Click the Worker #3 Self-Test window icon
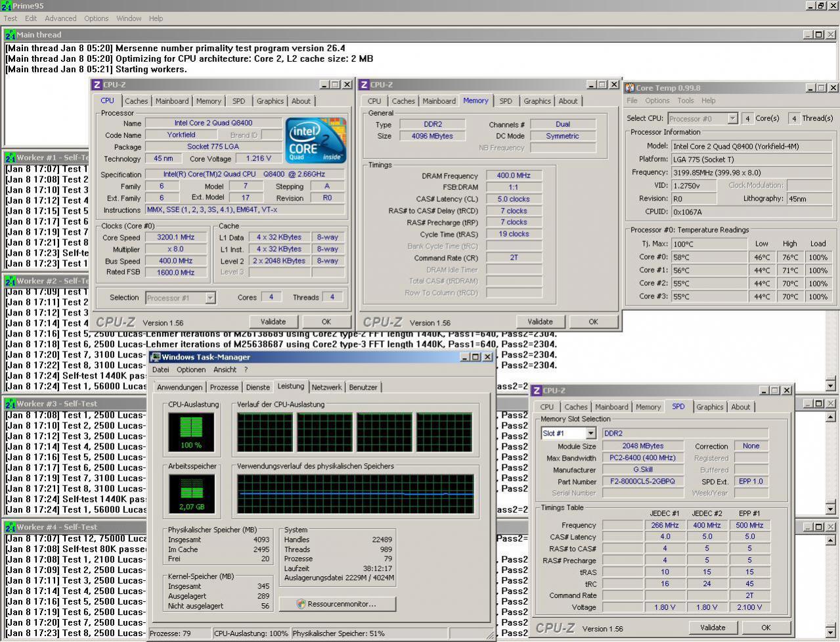The width and height of the screenshot is (840, 642). [10, 403]
